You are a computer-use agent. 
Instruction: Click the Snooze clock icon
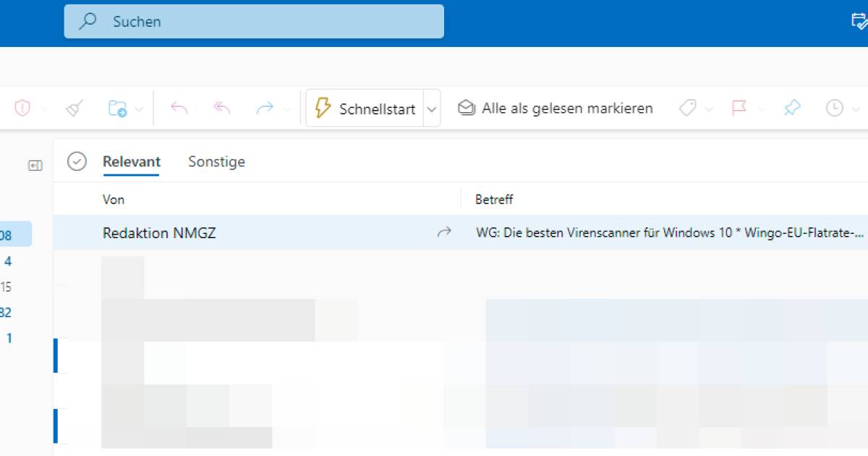(833, 107)
